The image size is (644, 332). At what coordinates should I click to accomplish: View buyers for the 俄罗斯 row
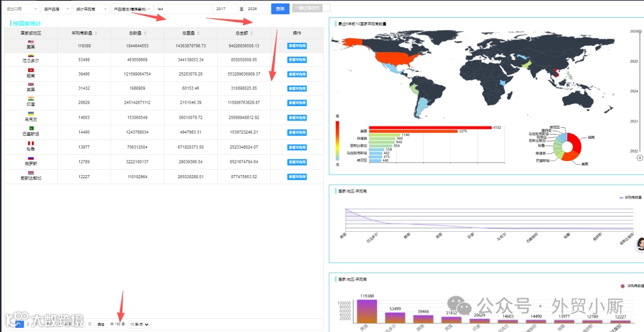(x=297, y=162)
